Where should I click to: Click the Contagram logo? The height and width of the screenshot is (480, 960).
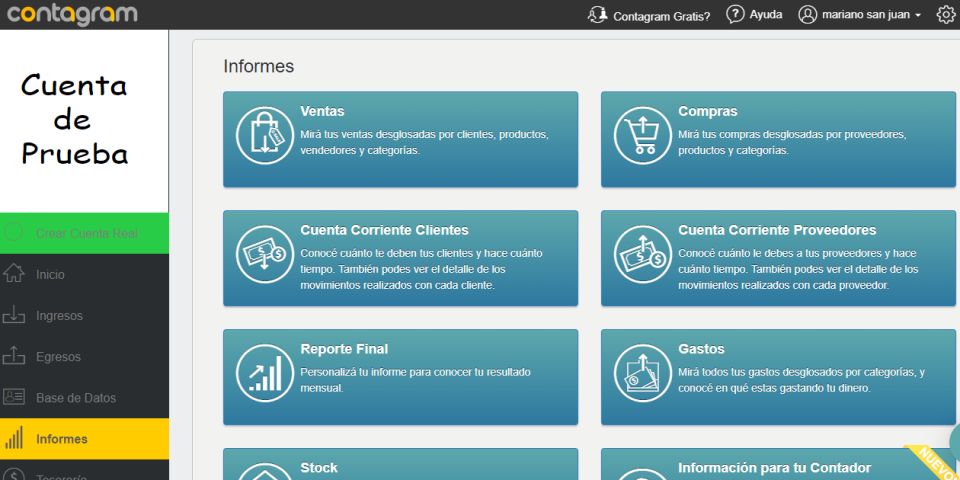72,13
